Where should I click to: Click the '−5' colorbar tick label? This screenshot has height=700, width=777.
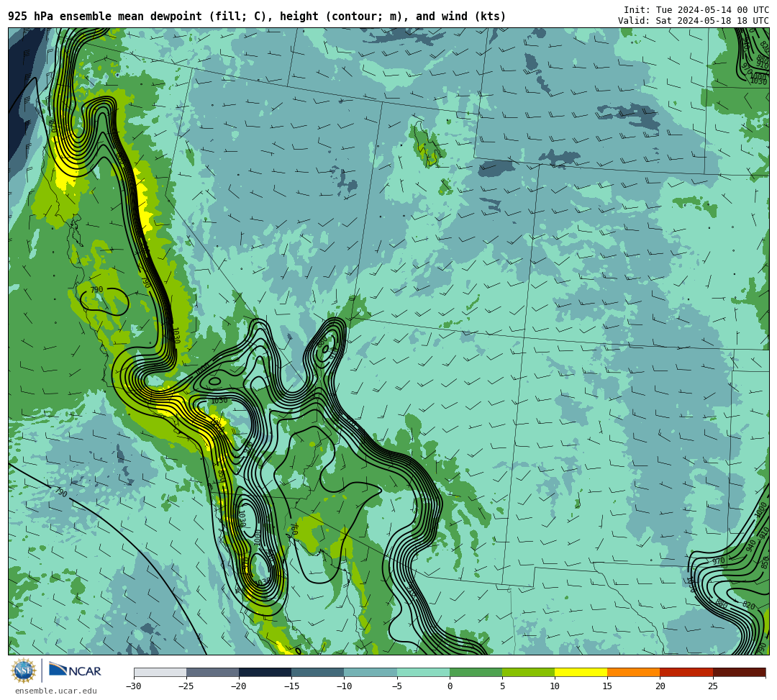click(397, 686)
